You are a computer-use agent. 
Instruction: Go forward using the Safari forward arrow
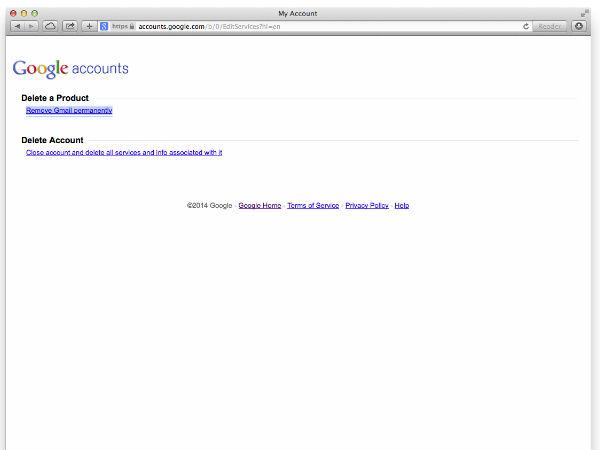pos(30,26)
